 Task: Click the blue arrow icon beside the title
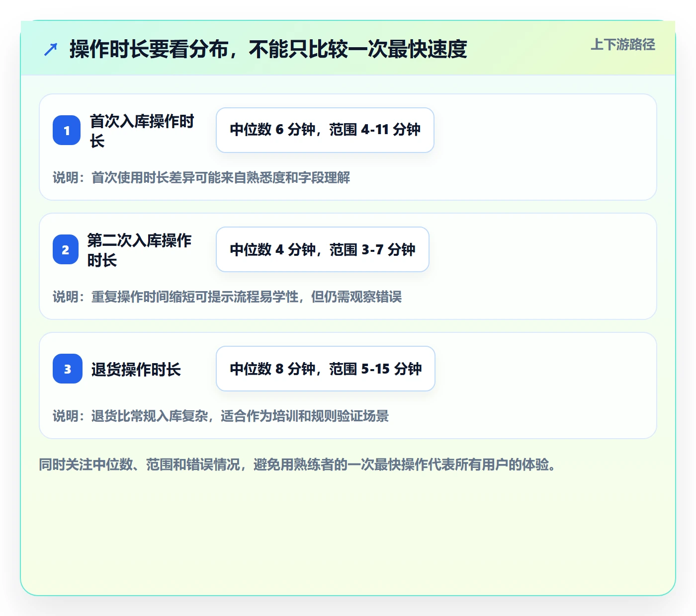(51, 49)
